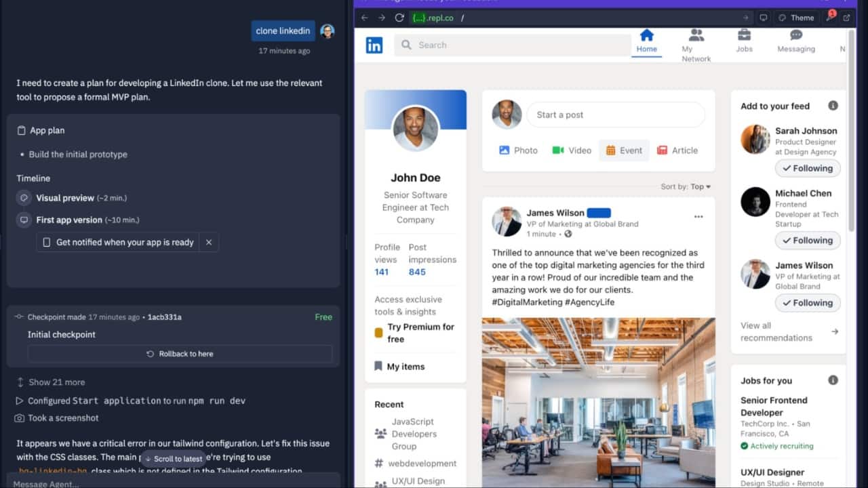
Task: Click Scroll to latest button
Action: click(x=173, y=459)
